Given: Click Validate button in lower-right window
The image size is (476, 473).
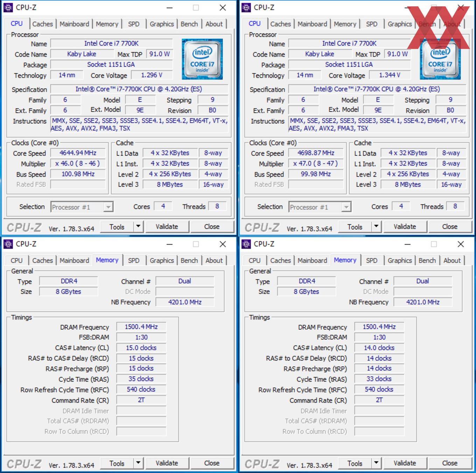Looking at the screenshot, I should point(405,463).
